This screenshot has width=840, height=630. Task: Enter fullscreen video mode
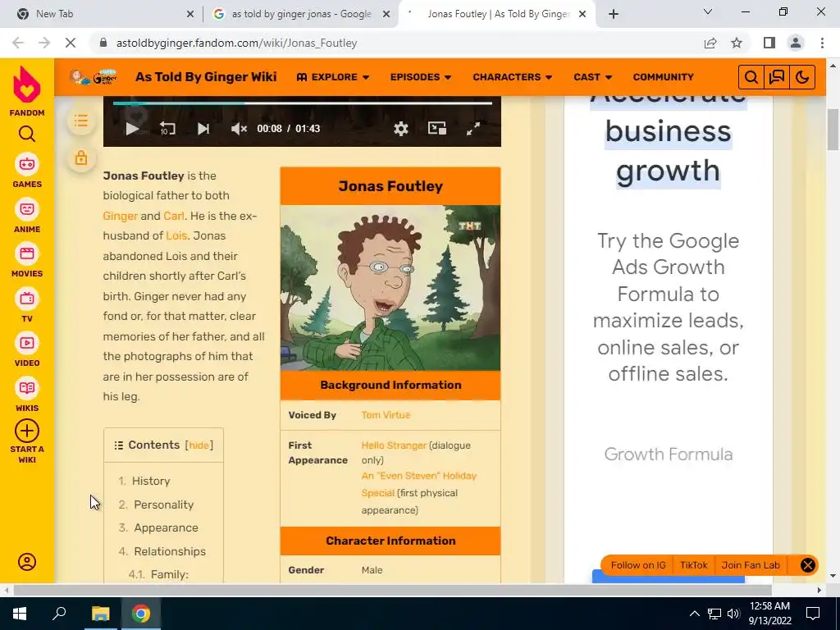(473, 129)
